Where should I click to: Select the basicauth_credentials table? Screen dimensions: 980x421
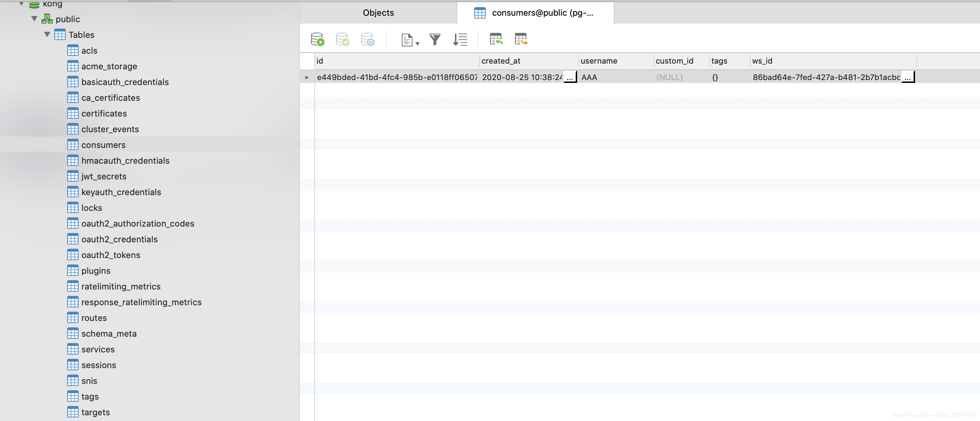click(125, 82)
